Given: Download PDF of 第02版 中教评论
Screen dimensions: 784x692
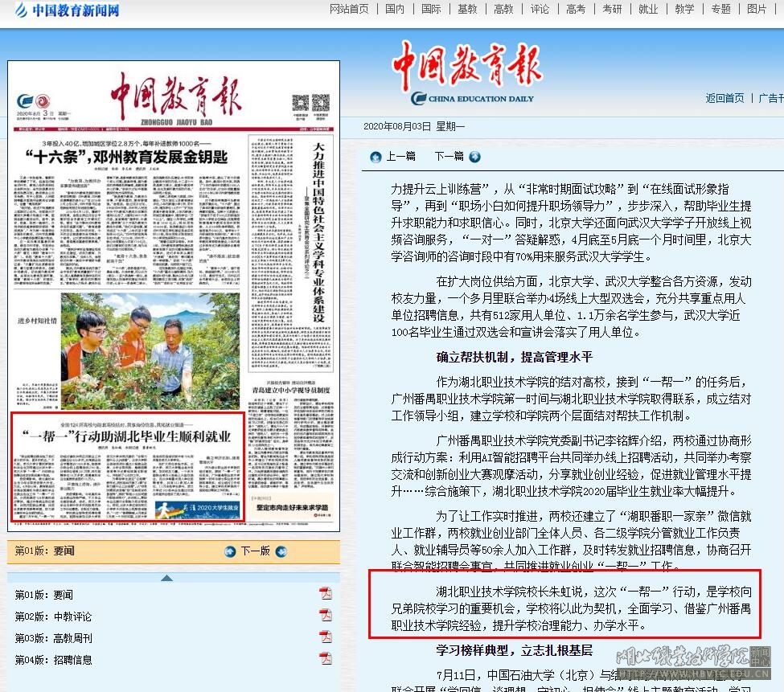Looking at the screenshot, I should point(326,616).
